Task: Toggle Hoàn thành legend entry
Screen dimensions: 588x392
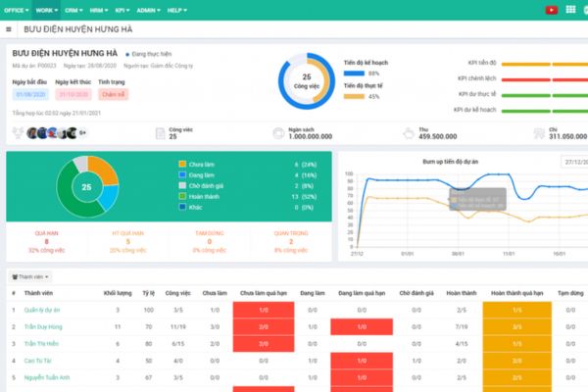Action: [199, 197]
